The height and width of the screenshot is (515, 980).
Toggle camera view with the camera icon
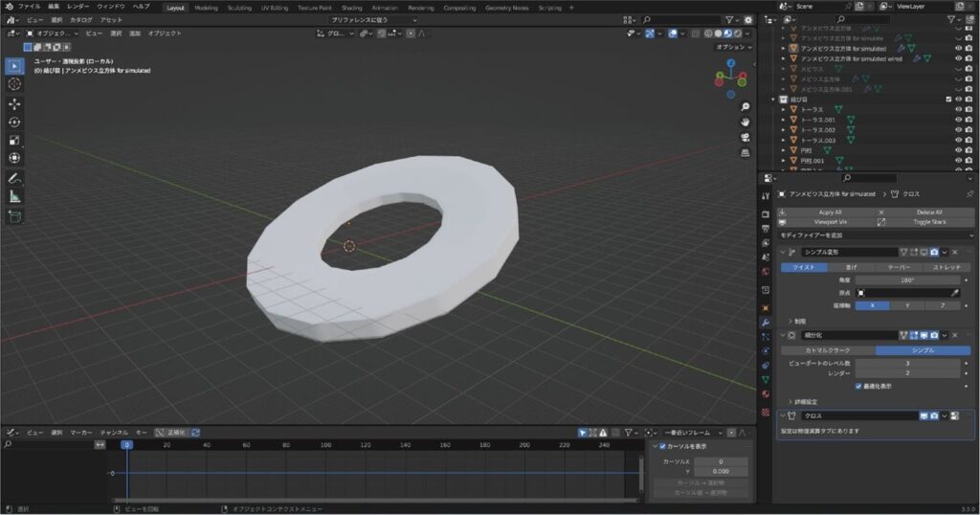pos(745,138)
